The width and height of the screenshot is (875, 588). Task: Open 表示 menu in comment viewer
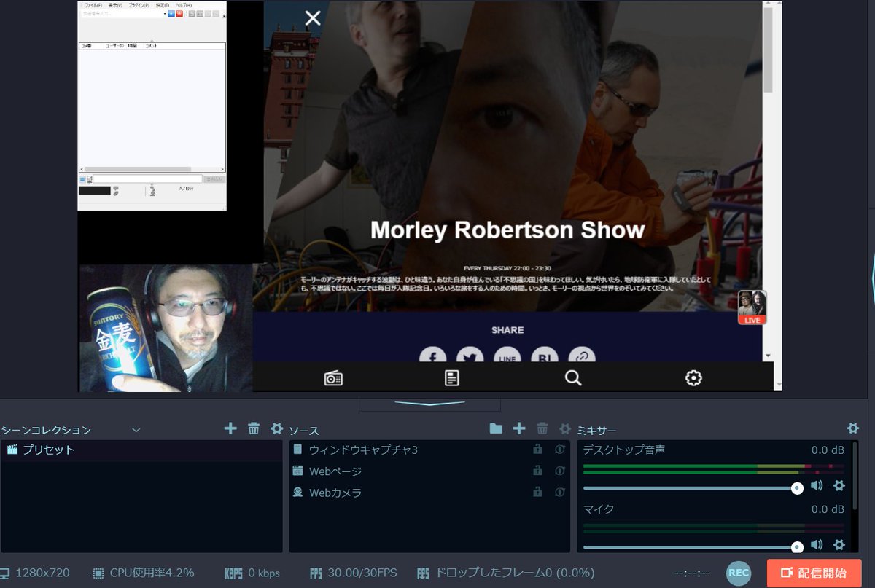[115, 5]
